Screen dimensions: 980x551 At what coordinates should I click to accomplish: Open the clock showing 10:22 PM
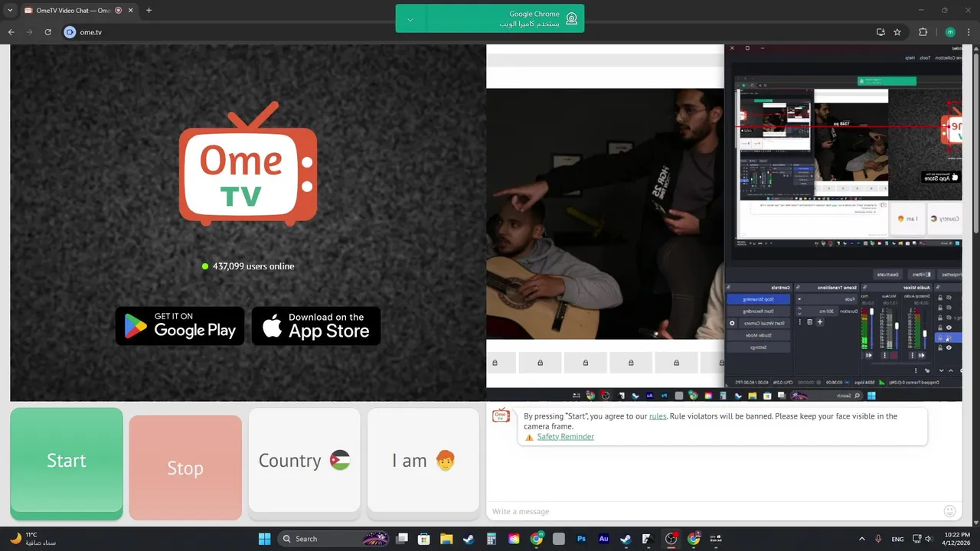coord(956,539)
